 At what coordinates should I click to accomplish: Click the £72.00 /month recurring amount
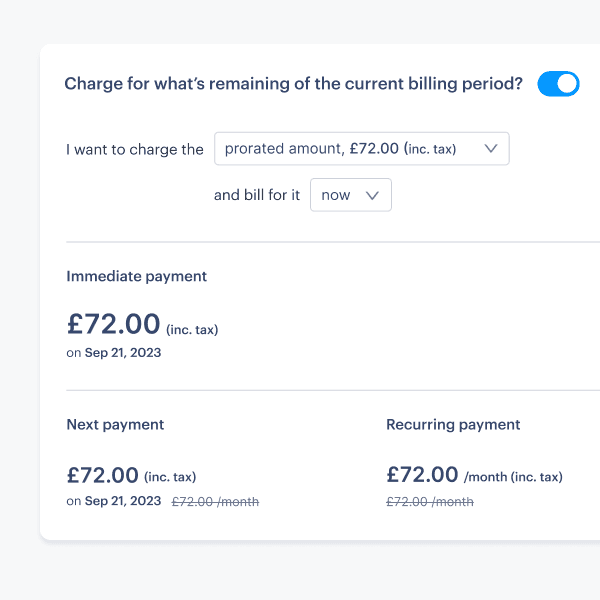[422, 475]
